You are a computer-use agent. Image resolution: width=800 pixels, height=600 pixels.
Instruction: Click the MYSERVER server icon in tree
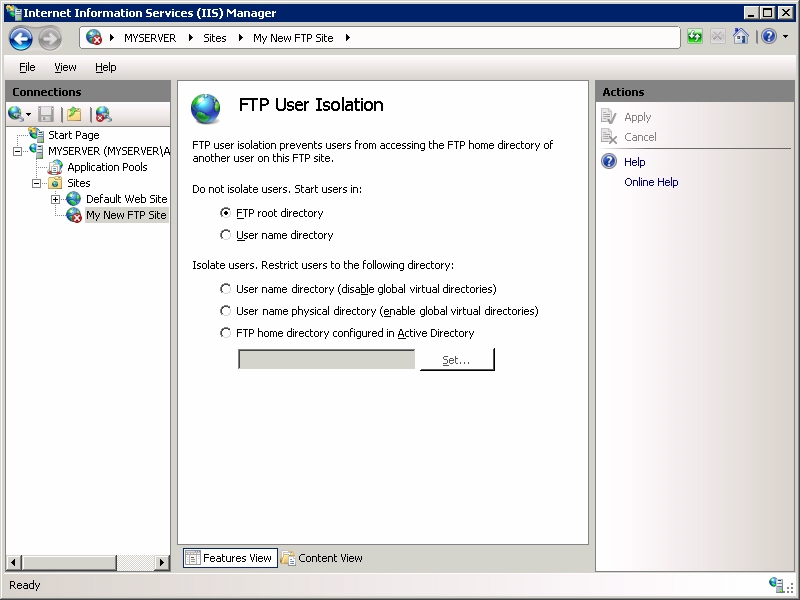point(36,151)
